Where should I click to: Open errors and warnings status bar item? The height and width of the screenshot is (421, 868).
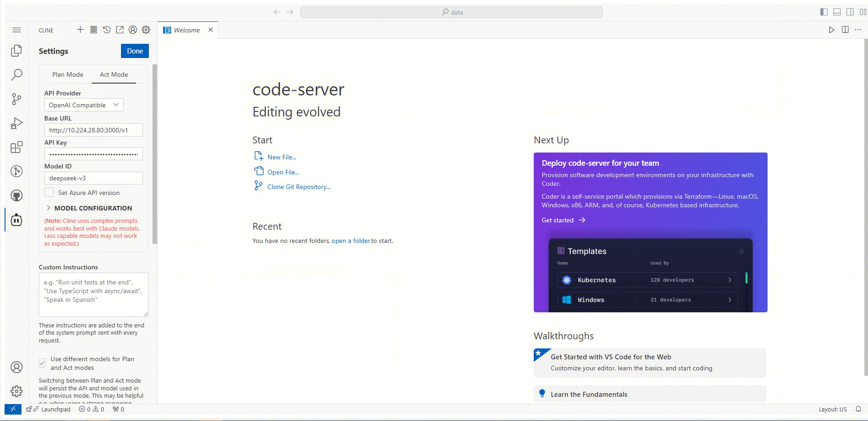[91, 409]
